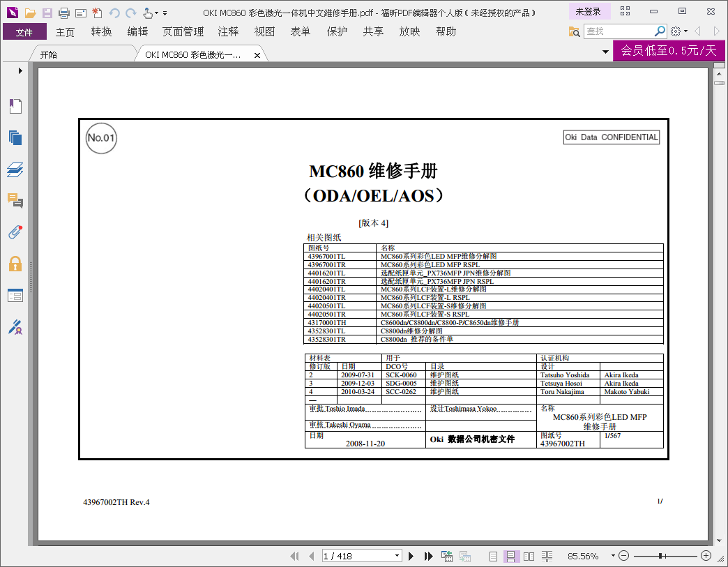Close the OKI MC860 document tab
Viewport: 728px width, 567px height.
click(x=257, y=55)
